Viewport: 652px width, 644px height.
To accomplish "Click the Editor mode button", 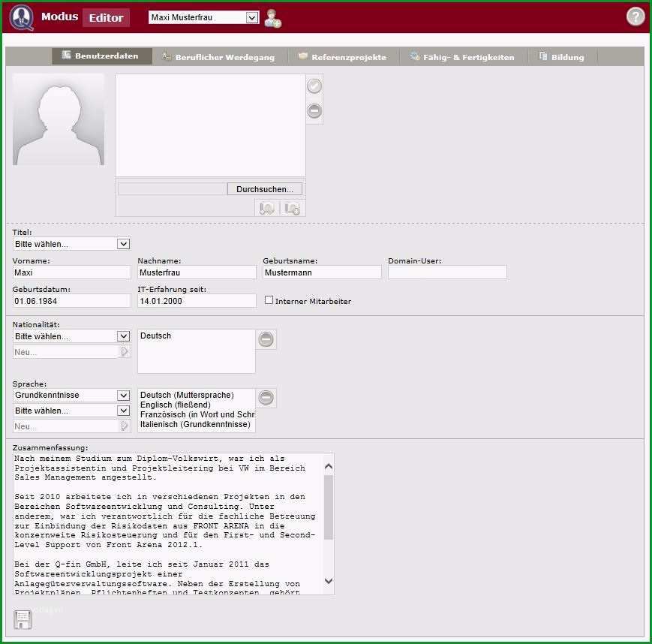I will click(x=106, y=18).
